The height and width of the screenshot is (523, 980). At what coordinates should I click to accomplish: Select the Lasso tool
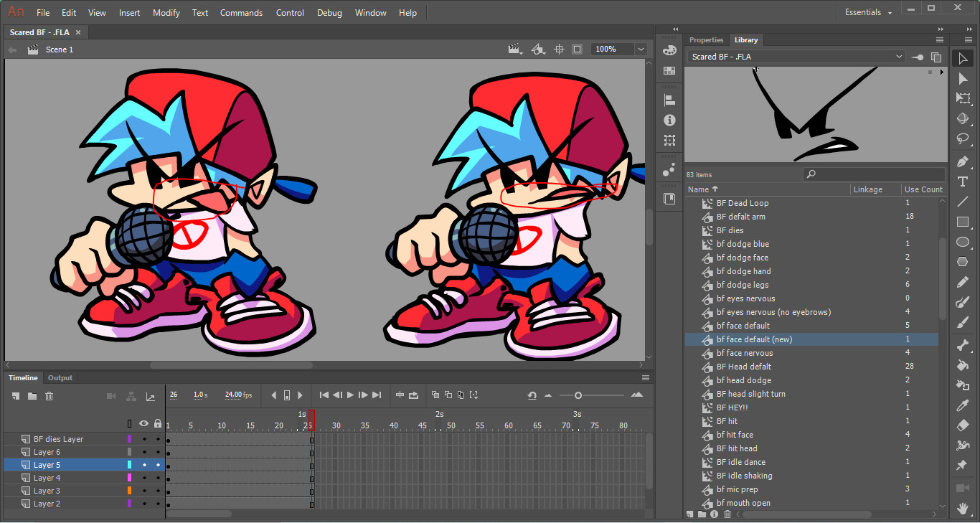tap(963, 139)
